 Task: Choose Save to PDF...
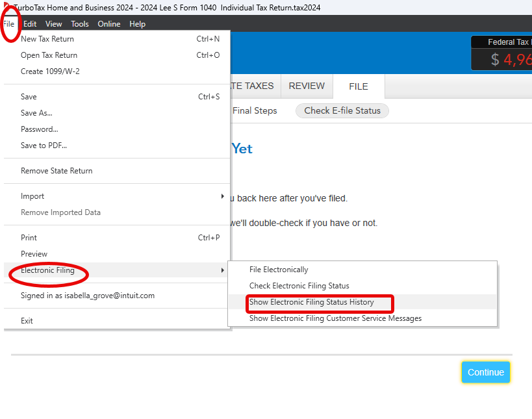(117, 146)
